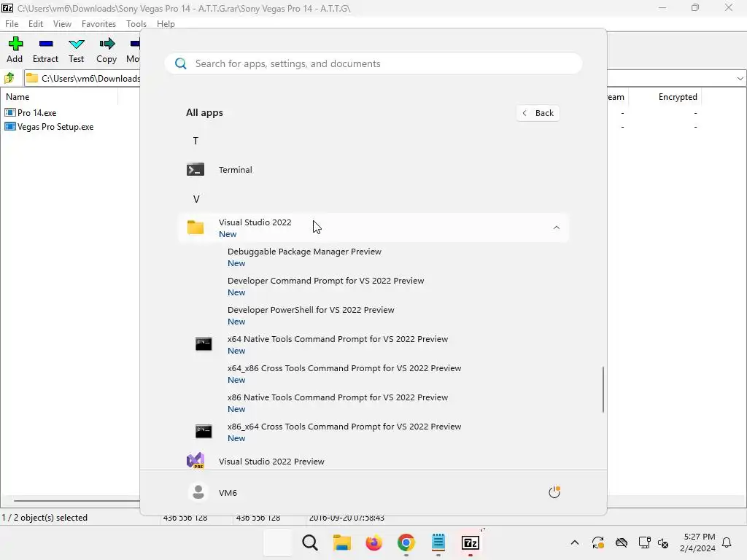Open the notifications bell icon
Viewport: 747px width, 560px height.
[x=727, y=542]
